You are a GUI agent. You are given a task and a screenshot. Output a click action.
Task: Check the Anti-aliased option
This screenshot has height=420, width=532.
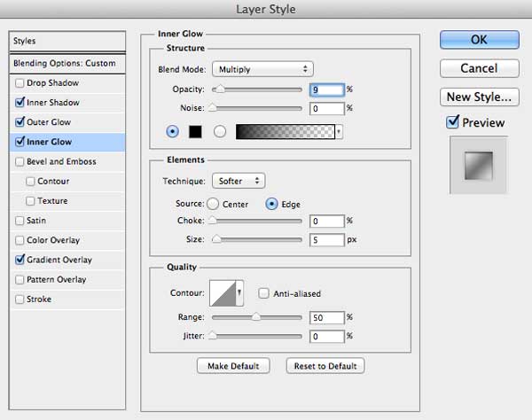point(263,293)
